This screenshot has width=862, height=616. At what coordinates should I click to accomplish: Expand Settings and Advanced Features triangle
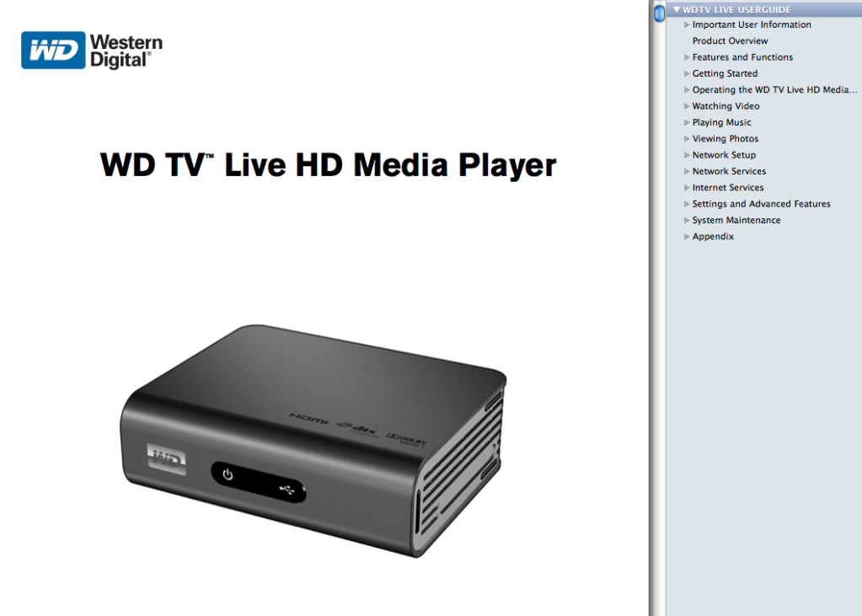point(687,204)
